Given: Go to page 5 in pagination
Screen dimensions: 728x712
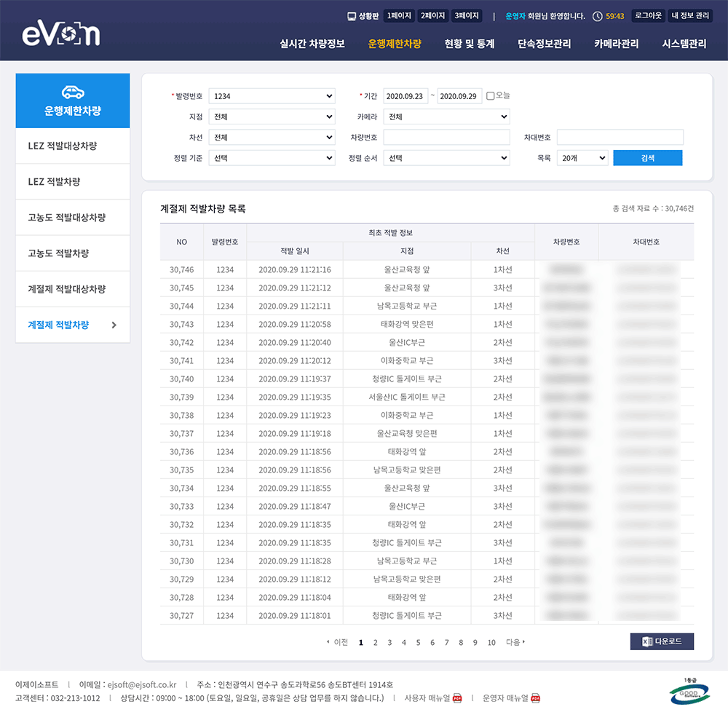Looking at the screenshot, I should (x=418, y=642).
